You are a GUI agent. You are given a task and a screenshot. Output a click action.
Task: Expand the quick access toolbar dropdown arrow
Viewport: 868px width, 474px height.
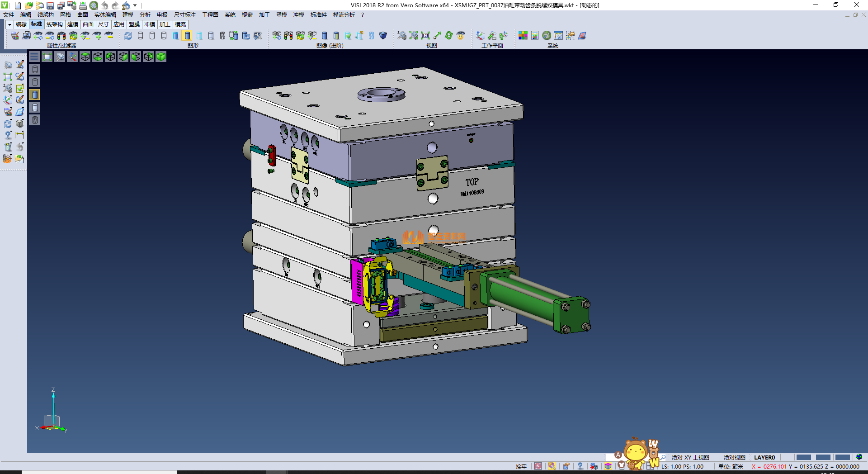click(x=135, y=5)
